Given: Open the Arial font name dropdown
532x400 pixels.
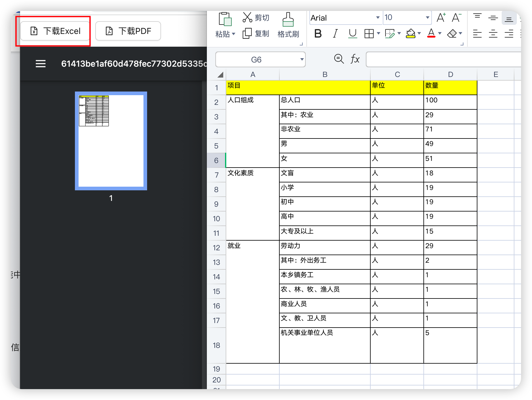Looking at the screenshot, I should pyautogui.click(x=378, y=18).
